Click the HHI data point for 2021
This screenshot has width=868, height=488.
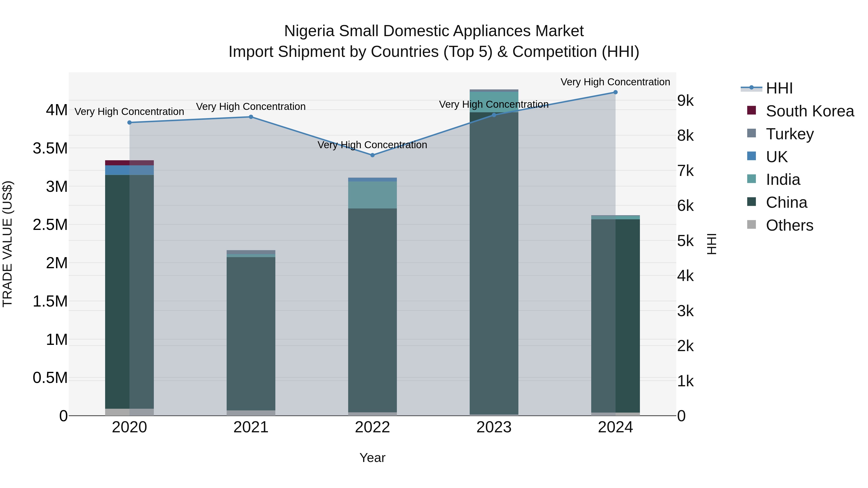pos(251,117)
